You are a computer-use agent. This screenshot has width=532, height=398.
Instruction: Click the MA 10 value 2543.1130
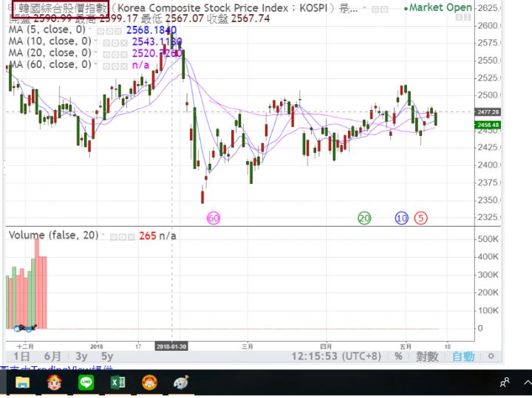tap(157, 41)
